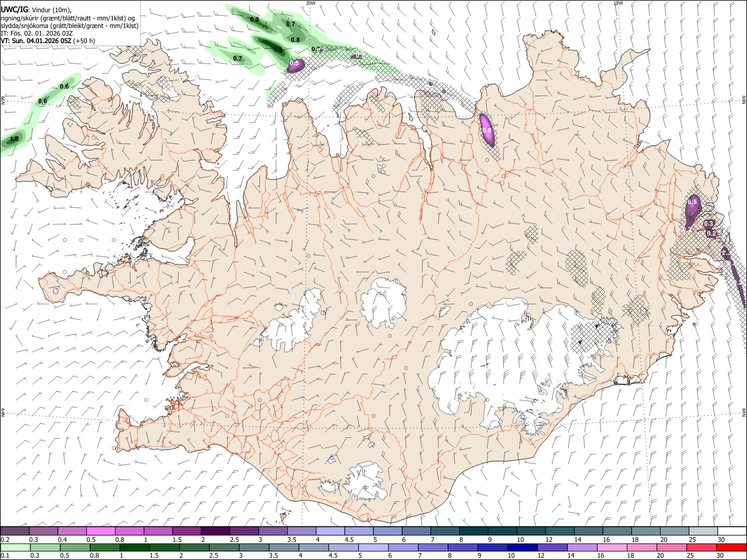Pick the dark teal swatch labeled 8 in upper row

click(473, 531)
